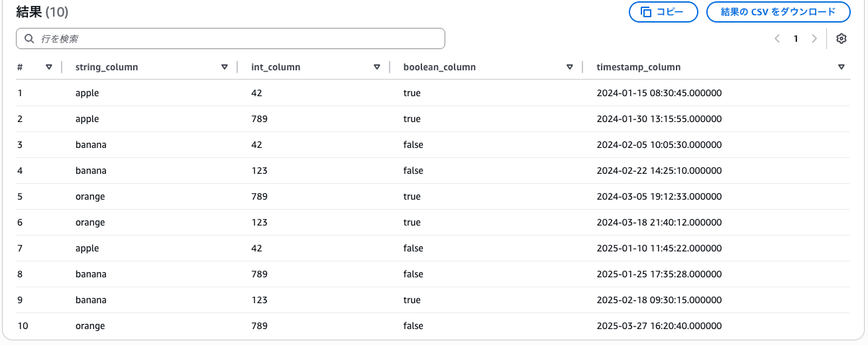Image resolution: width=868 pixels, height=345 pixels.
Task: Click int value 123 in row 4
Action: point(260,171)
